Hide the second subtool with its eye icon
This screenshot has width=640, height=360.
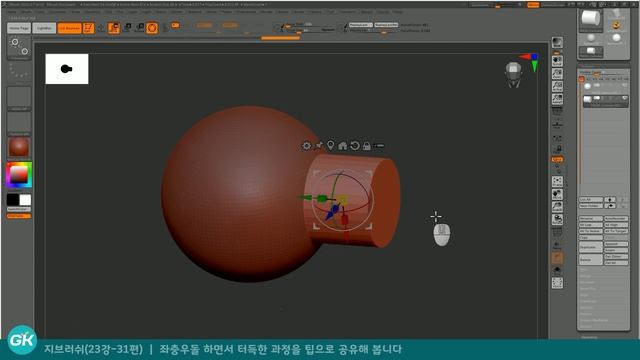tap(624, 98)
